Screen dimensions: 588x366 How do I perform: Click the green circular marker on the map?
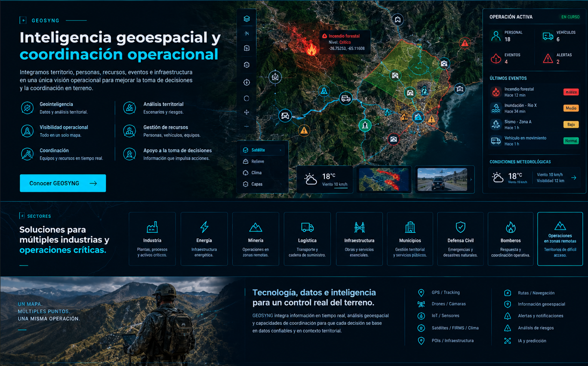pyautogui.click(x=365, y=125)
